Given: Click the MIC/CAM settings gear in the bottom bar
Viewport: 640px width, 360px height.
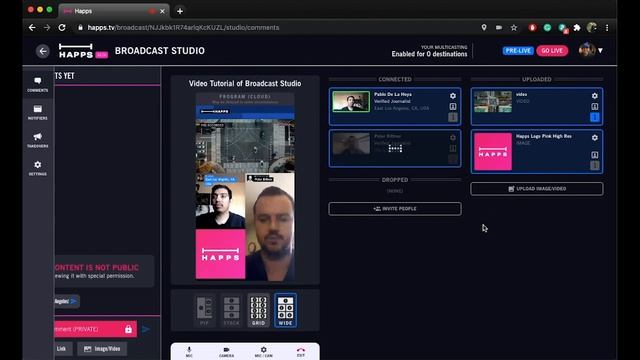Looking at the screenshot, I should coord(264,351).
